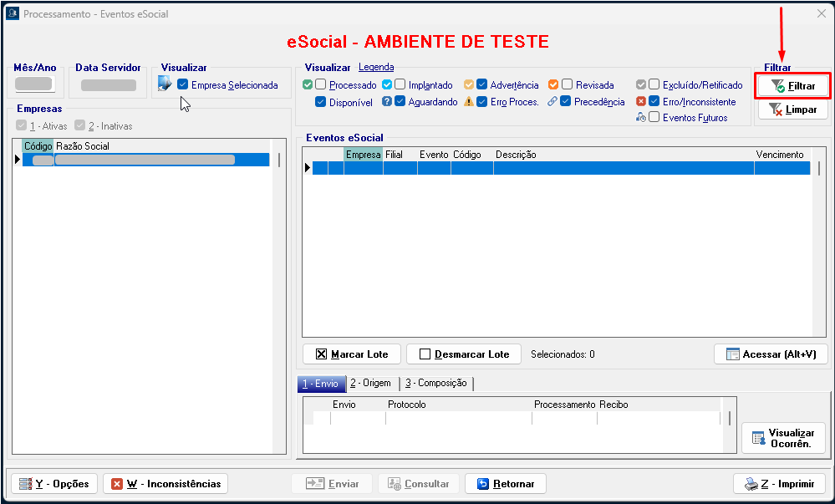Select the Vencimento column header

click(x=779, y=155)
